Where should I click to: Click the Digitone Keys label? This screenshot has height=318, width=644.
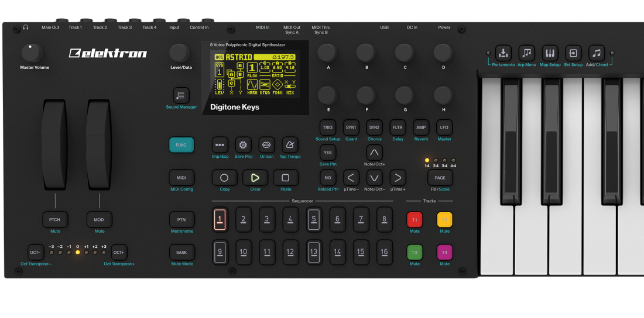click(x=235, y=107)
